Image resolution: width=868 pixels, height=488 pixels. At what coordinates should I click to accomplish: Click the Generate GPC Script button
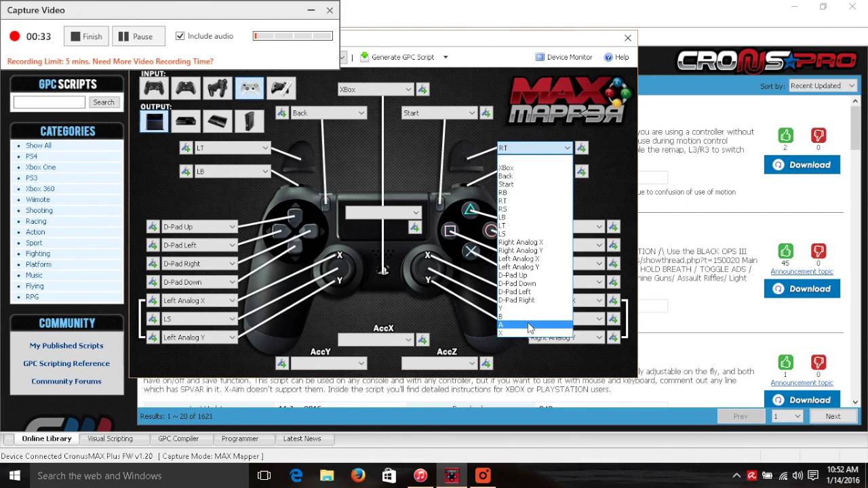397,57
